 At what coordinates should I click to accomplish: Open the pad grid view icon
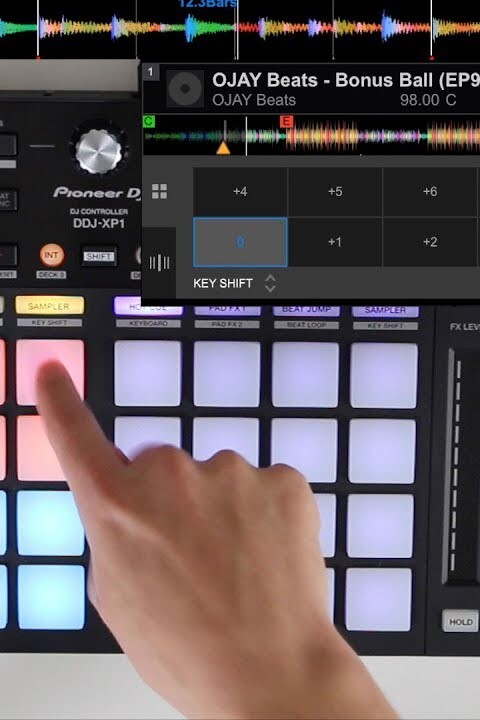coord(159,191)
